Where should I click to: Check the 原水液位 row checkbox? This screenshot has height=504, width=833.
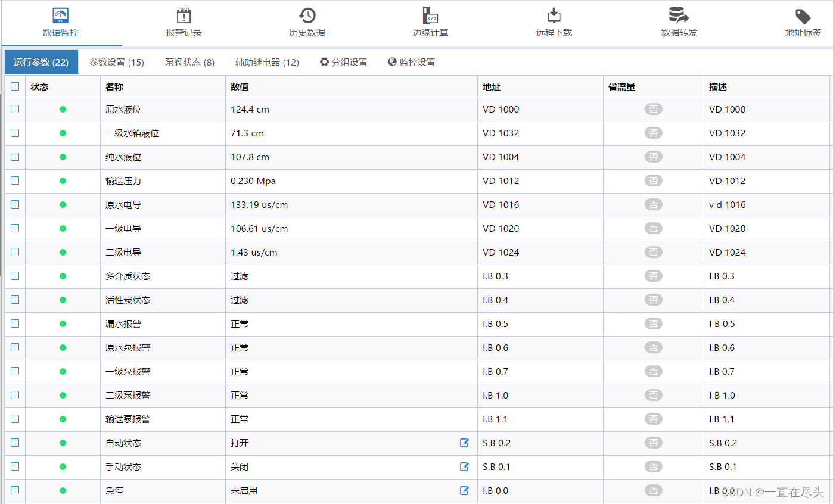[x=15, y=109]
